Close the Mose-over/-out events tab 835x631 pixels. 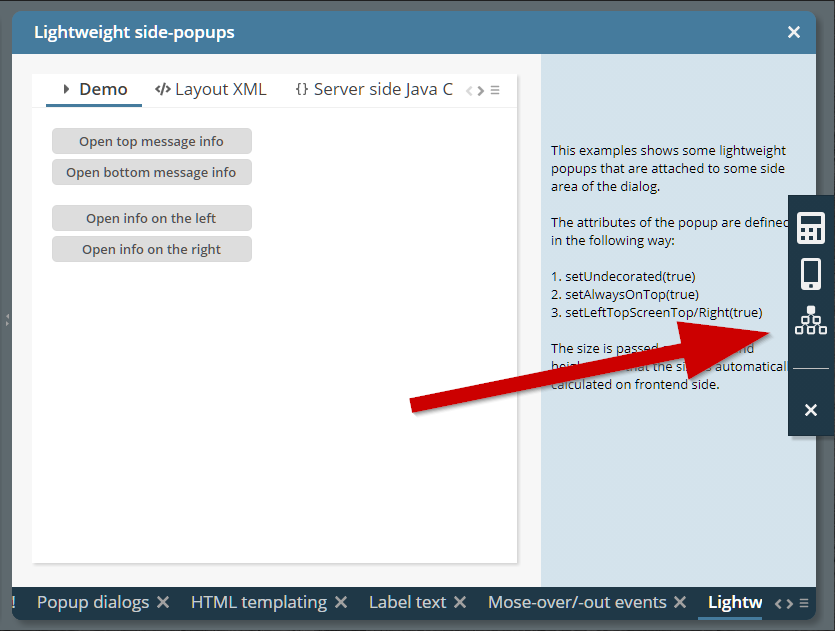click(680, 602)
